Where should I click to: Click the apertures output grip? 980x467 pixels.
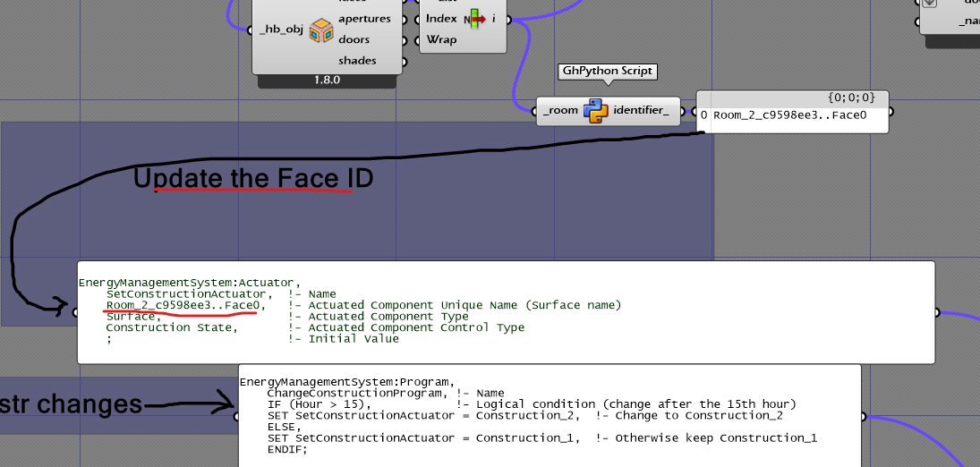coord(404,20)
